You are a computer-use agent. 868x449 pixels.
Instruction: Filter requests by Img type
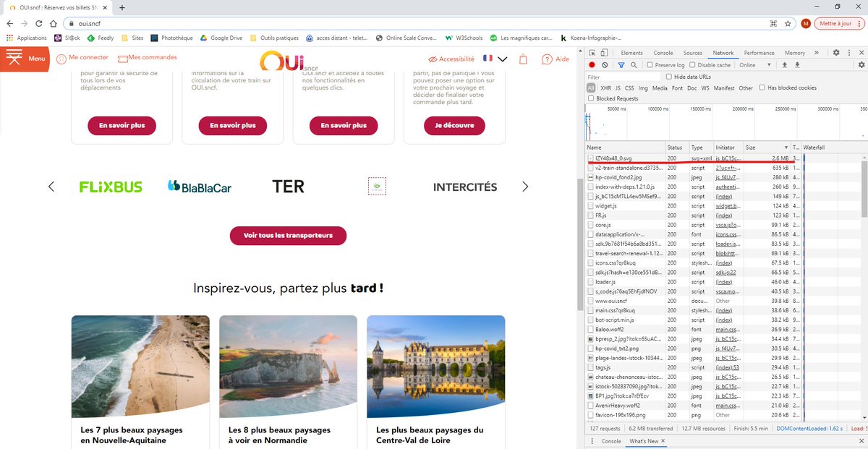[643, 88]
